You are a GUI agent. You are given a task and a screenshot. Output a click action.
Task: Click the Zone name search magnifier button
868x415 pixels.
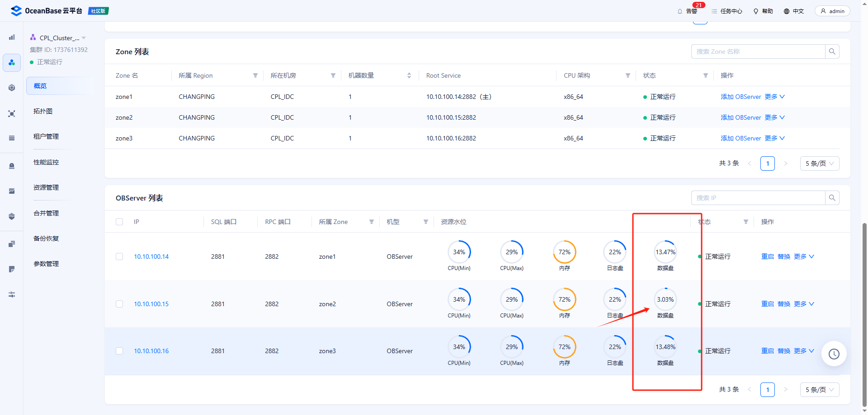coord(832,51)
